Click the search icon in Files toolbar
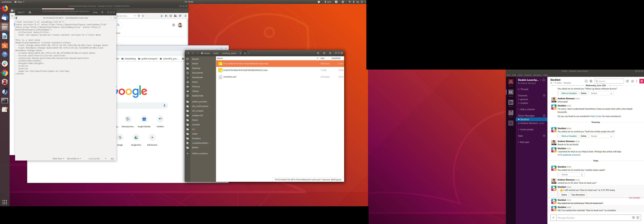Viewport: 644px width, 224px height. [318, 53]
